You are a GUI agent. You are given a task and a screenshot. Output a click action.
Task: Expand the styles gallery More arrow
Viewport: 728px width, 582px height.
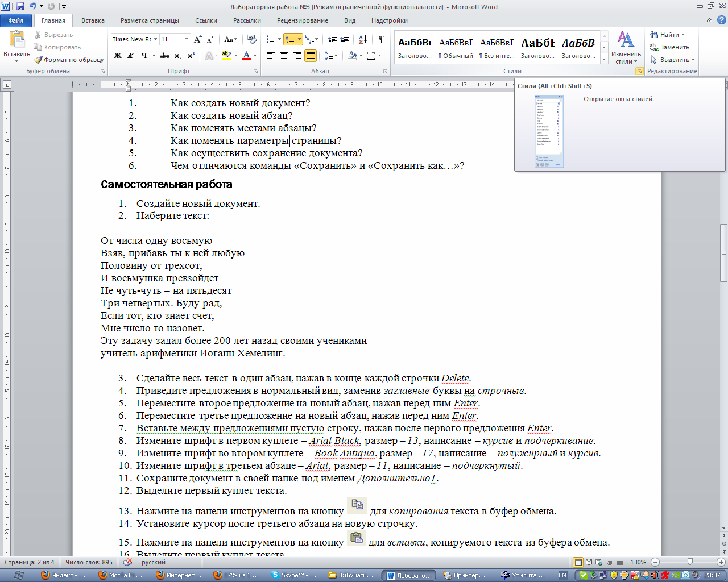[x=604, y=59]
